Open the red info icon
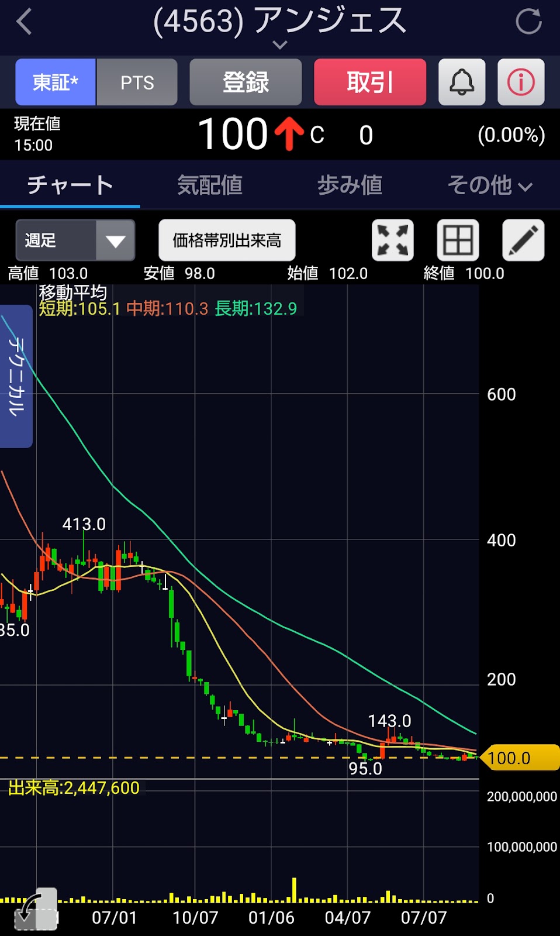 point(521,82)
